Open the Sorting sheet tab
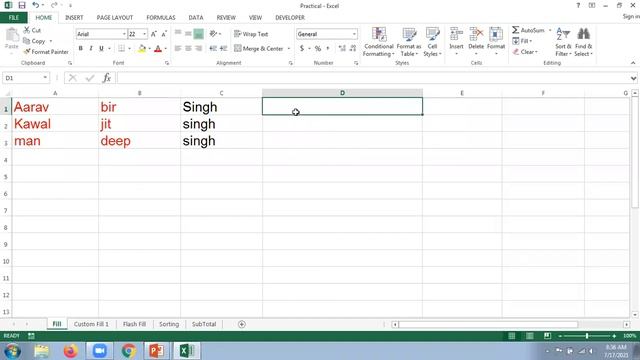Viewport: 640px width, 360px height. 169,324
